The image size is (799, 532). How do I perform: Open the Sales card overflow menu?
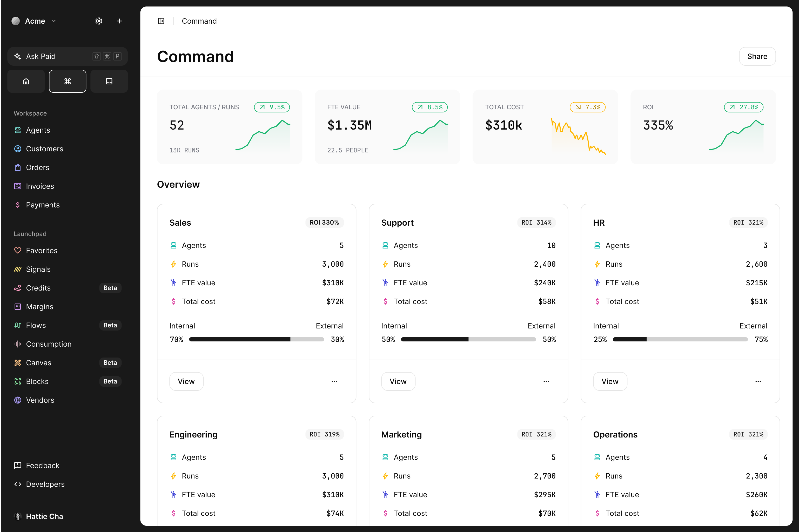334,381
